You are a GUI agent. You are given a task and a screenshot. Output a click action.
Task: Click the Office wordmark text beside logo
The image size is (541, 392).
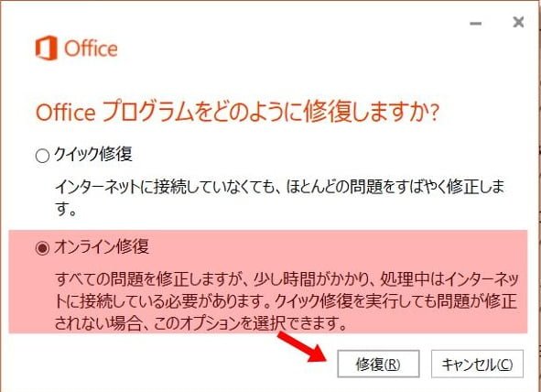pyautogui.click(x=91, y=49)
